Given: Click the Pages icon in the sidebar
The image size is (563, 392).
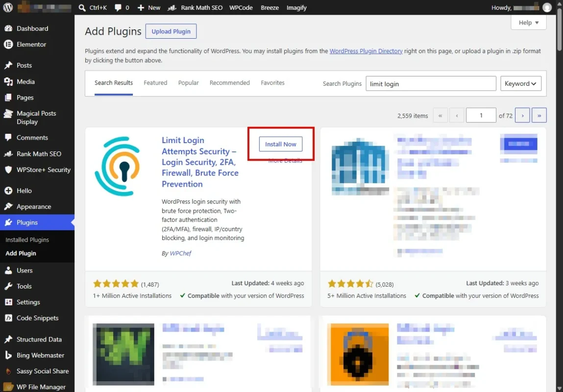Looking at the screenshot, I should 8,98.
